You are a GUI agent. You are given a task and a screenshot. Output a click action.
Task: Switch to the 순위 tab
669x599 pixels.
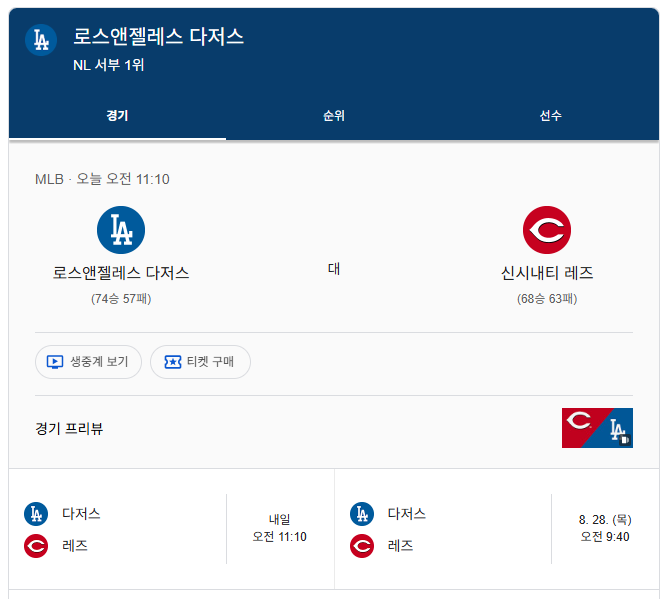point(334,115)
